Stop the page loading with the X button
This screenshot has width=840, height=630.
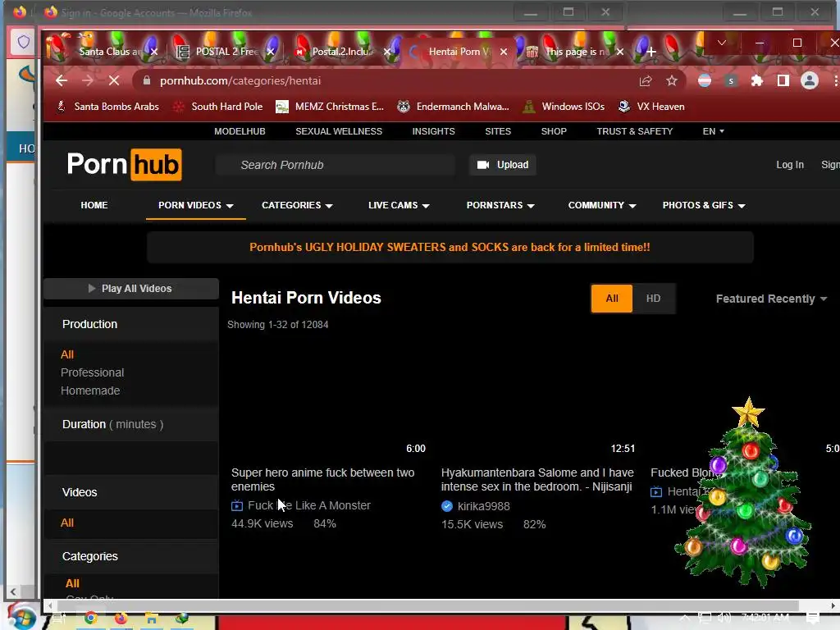(x=113, y=80)
